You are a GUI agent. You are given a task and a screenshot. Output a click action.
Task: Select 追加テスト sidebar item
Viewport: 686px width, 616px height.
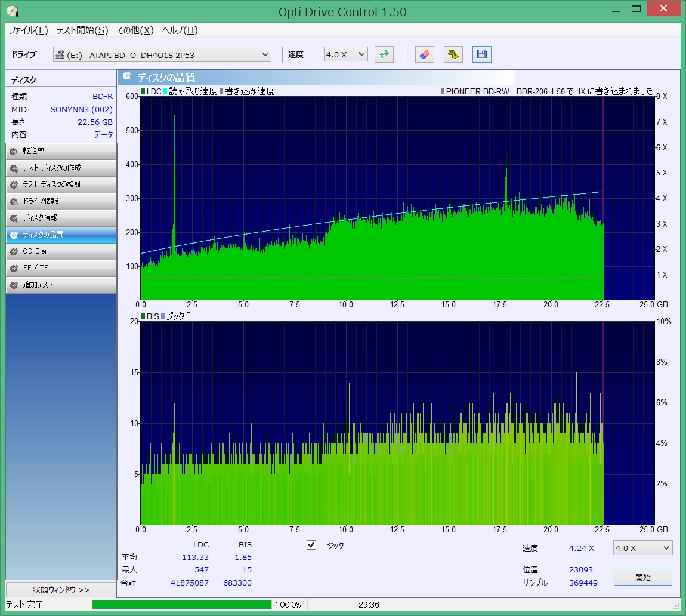[x=61, y=285]
